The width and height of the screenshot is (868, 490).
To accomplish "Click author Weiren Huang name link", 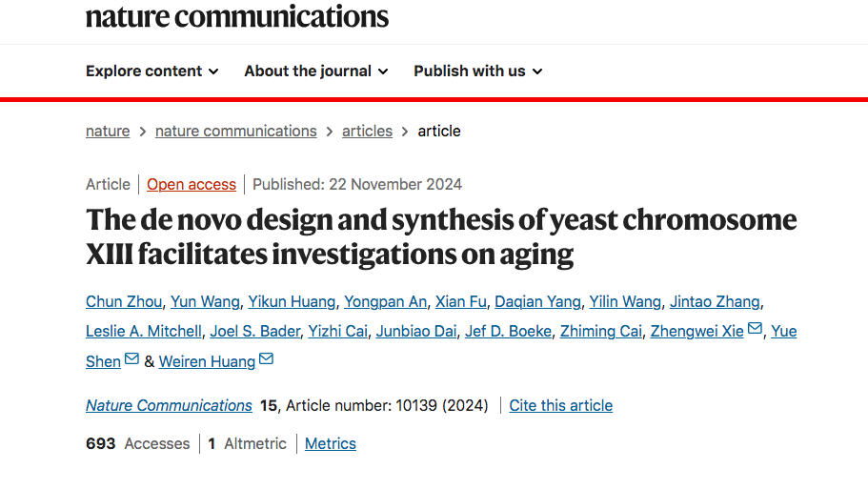I will pos(207,361).
